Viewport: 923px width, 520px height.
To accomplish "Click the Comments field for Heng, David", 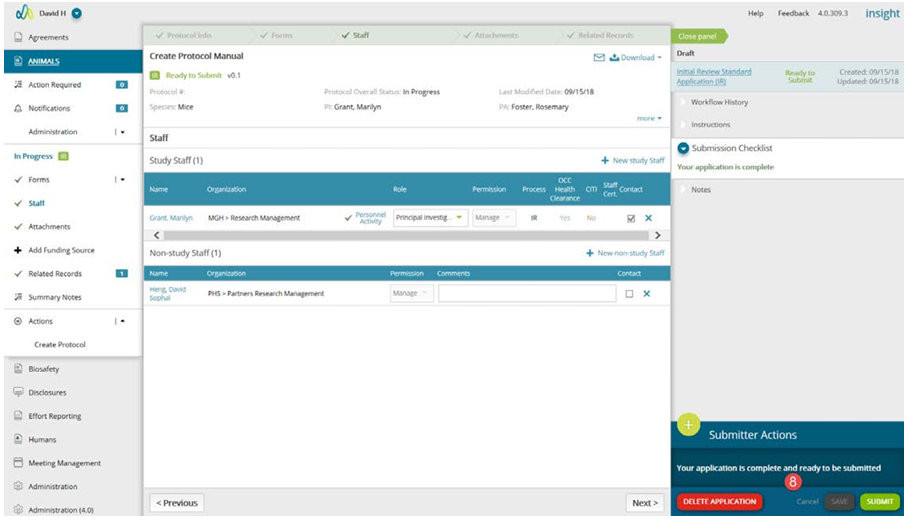I will (x=527, y=294).
